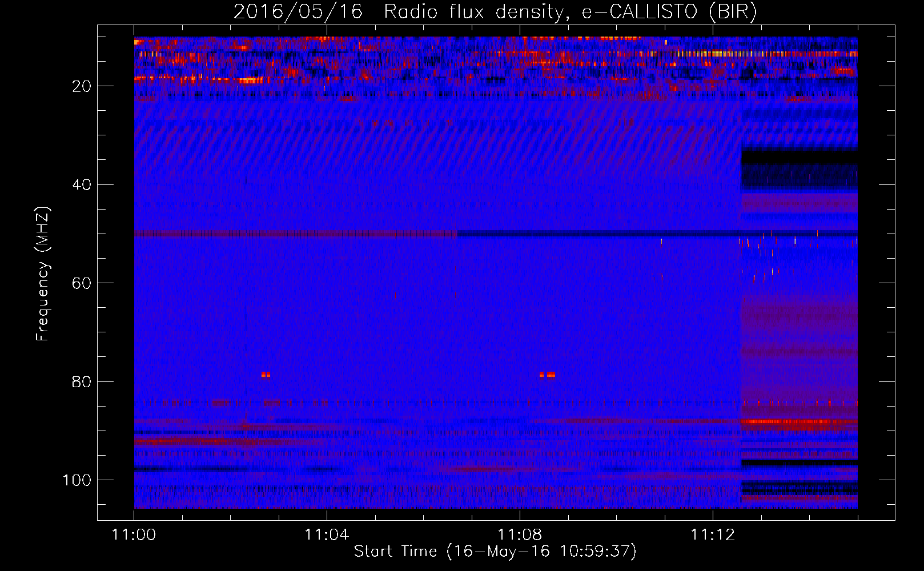Viewport: 924px width, 571px height.
Task: Click the "11:12" time tick label
Action: [713, 535]
